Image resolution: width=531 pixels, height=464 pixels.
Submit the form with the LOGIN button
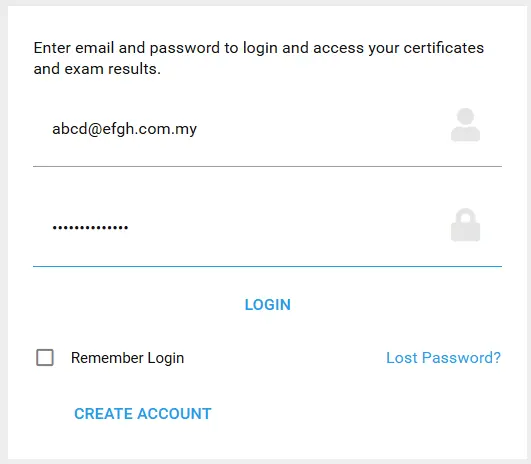point(268,305)
